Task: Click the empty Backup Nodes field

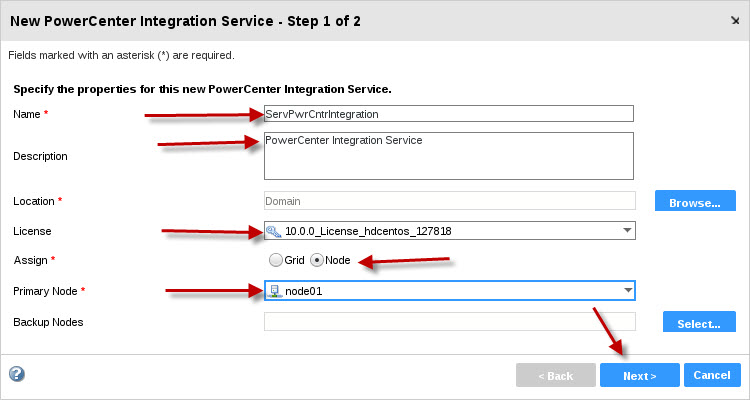Action: coord(450,322)
